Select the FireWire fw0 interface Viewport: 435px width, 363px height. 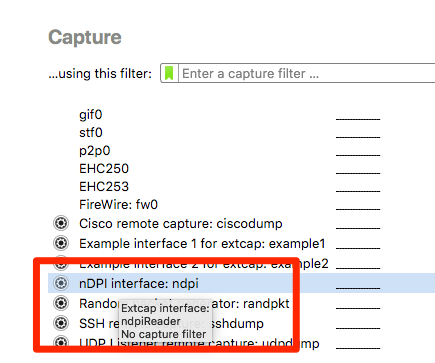tap(118, 205)
